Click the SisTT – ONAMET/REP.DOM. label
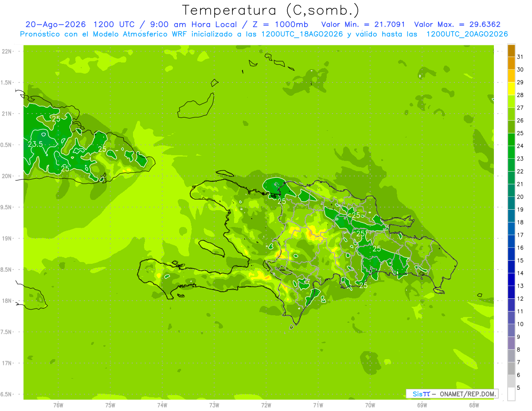This screenshot has width=532, height=411. coord(453,394)
